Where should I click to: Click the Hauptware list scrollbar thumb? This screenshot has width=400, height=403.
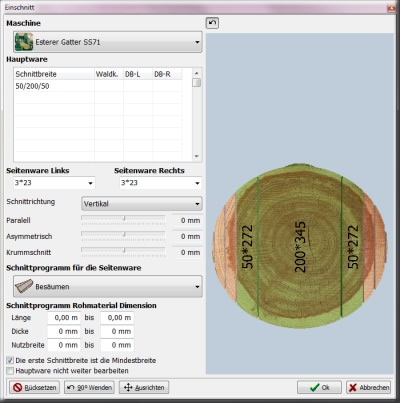pos(197,82)
